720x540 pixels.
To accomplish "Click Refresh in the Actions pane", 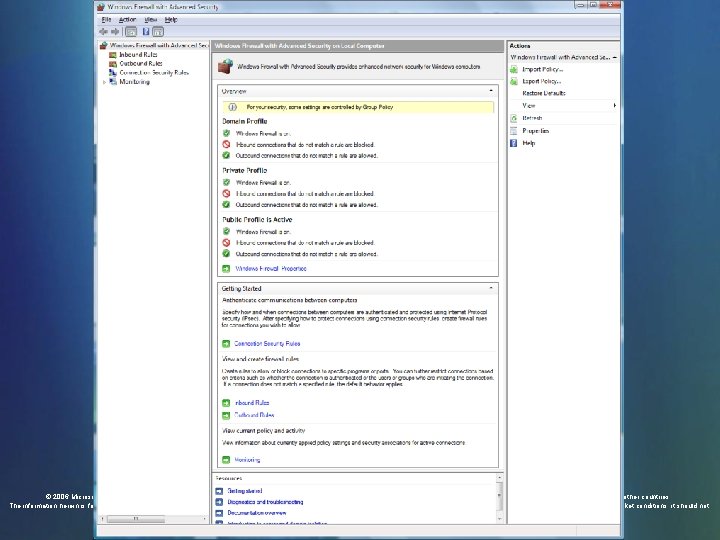I will click(532, 118).
